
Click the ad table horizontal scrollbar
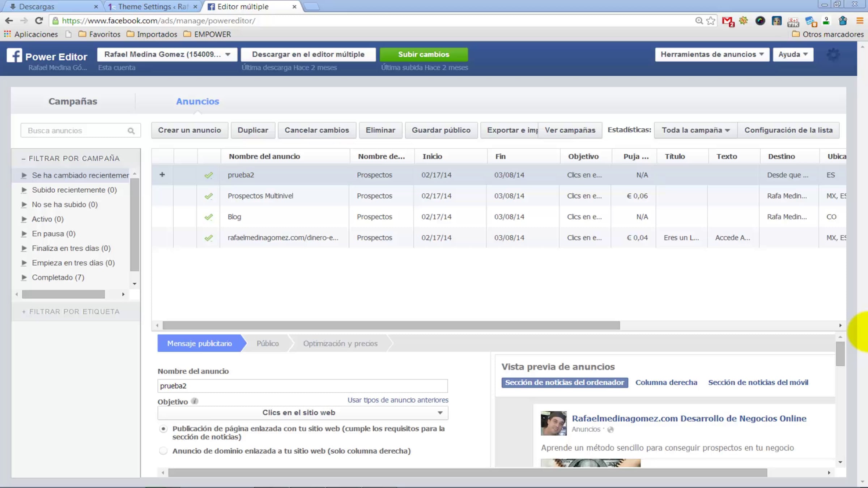[x=391, y=325]
